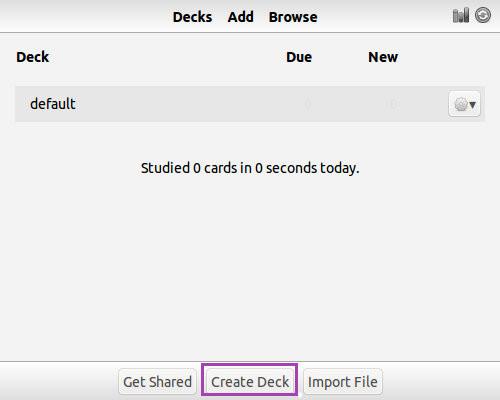Click the Import File button

pyautogui.click(x=343, y=382)
